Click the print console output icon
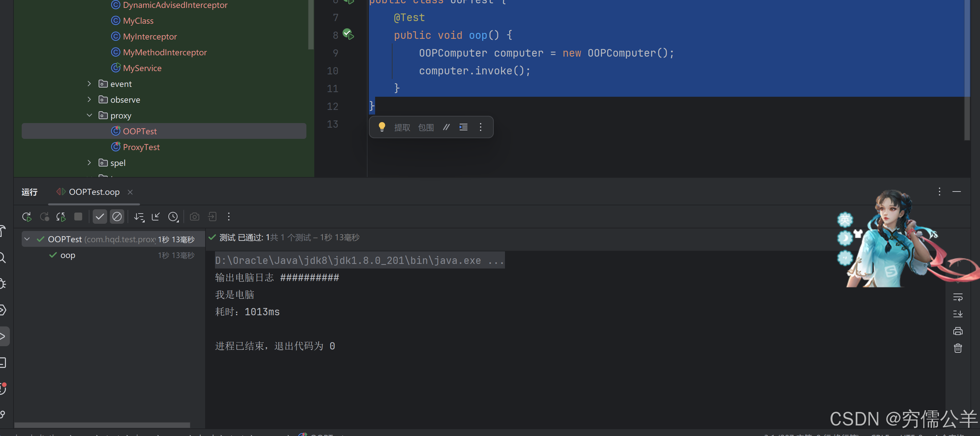 click(958, 331)
